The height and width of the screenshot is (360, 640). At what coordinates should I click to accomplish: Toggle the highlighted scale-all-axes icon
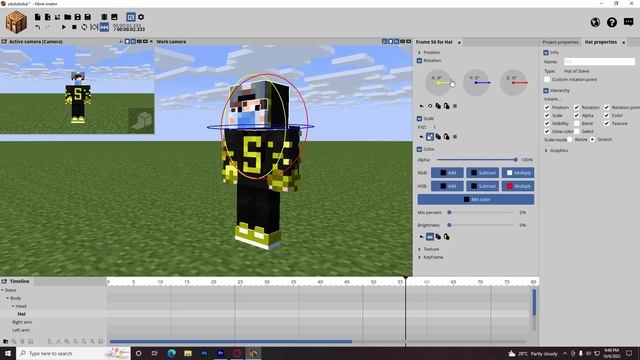pos(430,137)
